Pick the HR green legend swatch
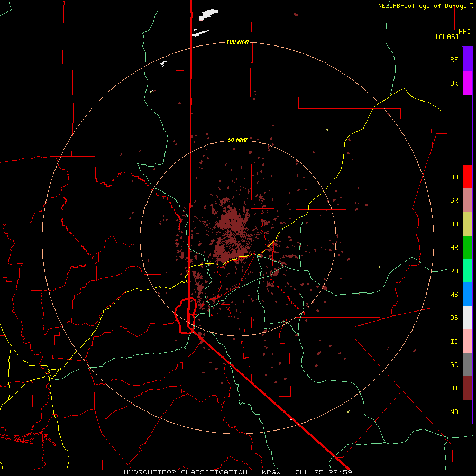Viewport: 476px width, 476px height. coord(467,247)
